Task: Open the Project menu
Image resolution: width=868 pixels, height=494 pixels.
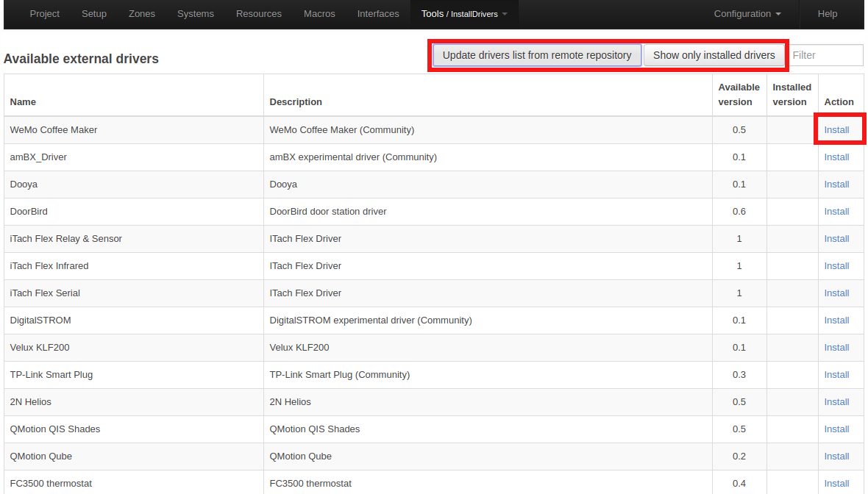Action: [44, 14]
